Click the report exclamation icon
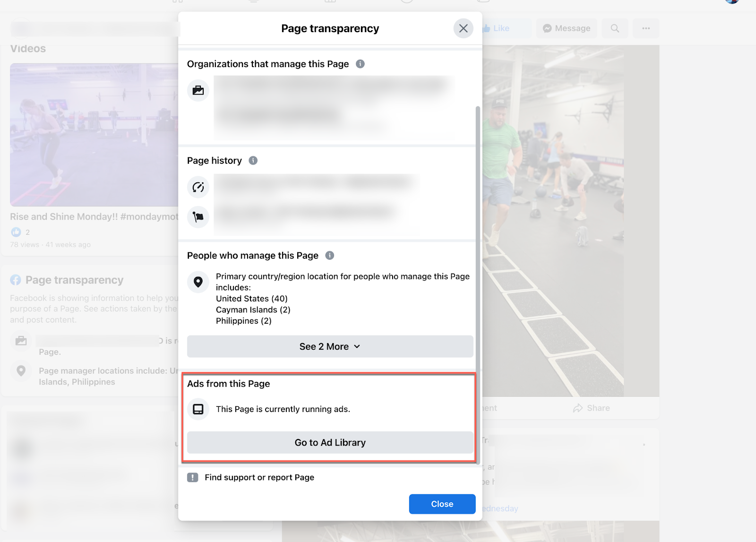The height and width of the screenshot is (542, 756). coord(193,477)
